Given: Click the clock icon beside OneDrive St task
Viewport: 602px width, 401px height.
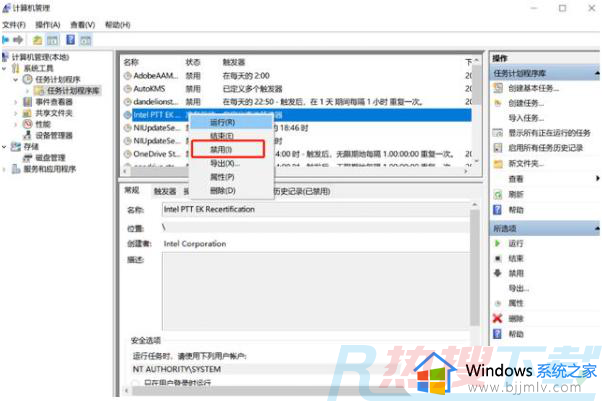Looking at the screenshot, I should [x=127, y=154].
